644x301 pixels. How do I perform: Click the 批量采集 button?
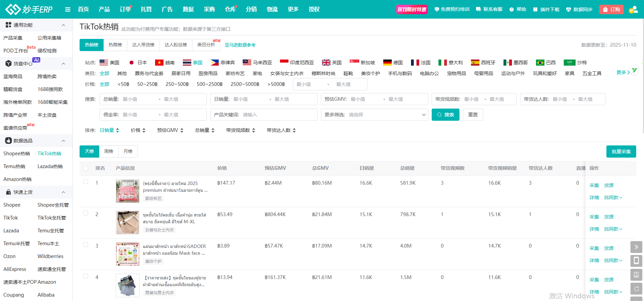coord(621,152)
